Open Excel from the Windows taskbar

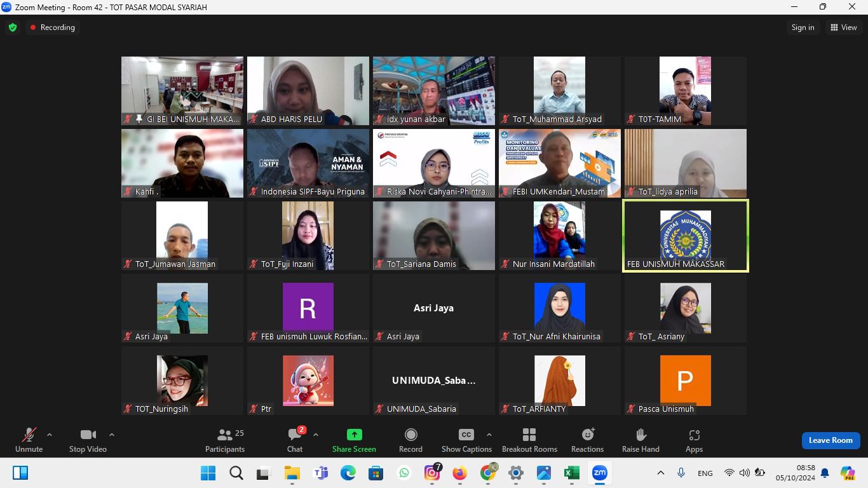[571, 473]
